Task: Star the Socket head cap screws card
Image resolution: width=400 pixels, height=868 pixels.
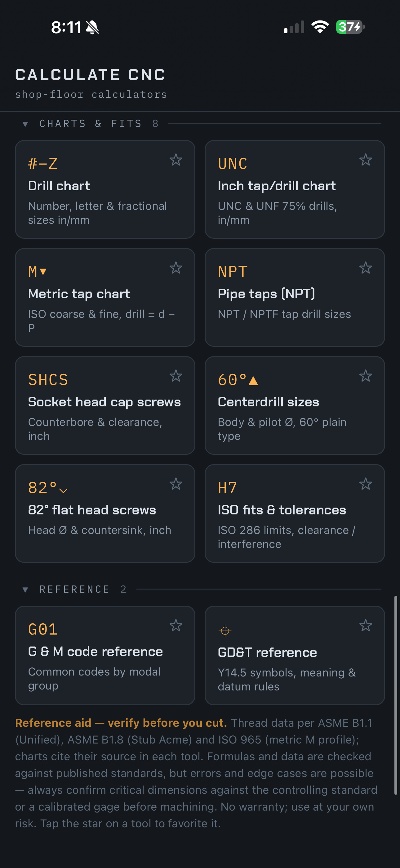Action: coord(176,376)
